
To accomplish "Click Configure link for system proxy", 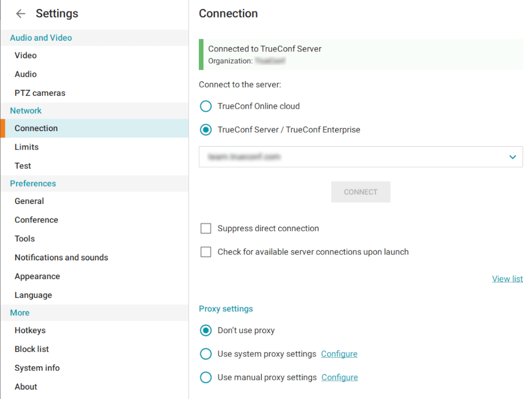I will coord(339,354).
